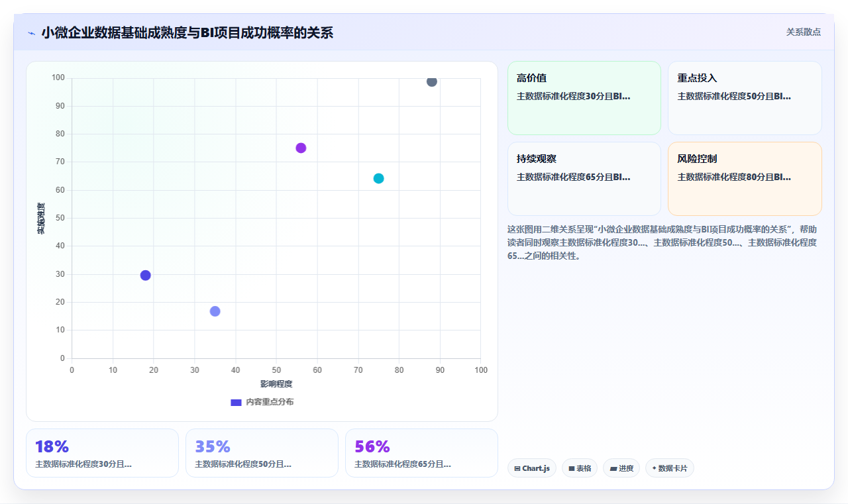Click the 实施难度 y-axis title
Screen dimensions: 848x504
pos(40,219)
